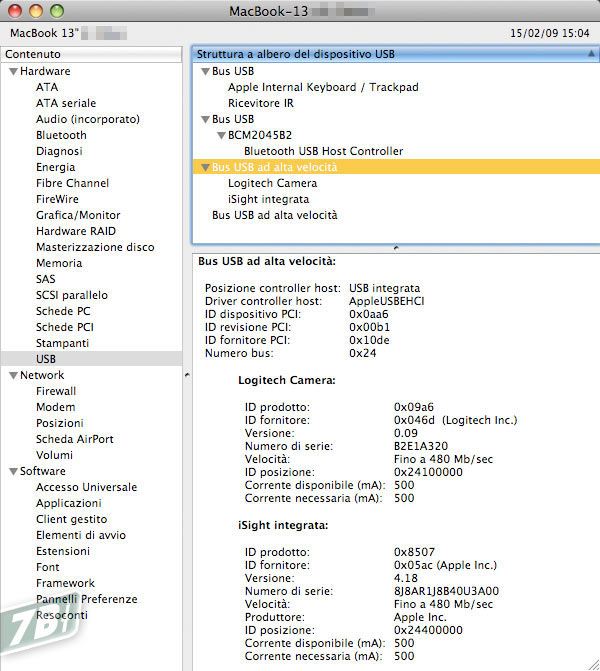
Task: Select Bluetooth USB Host Controller device
Action: pyautogui.click(x=324, y=151)
